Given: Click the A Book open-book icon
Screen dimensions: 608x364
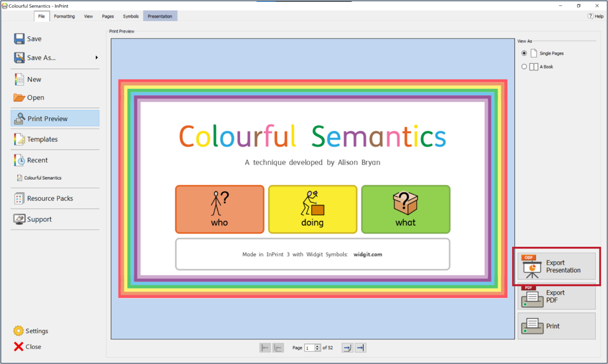Looking at the screenshot, I should tap(534, 67).
